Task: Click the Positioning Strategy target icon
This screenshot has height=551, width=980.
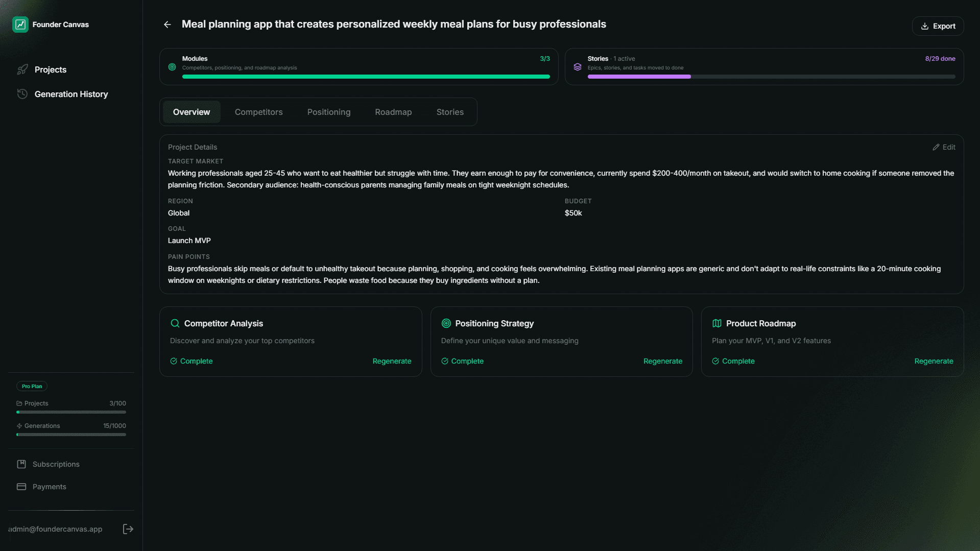Action: [x=446, y=323]
